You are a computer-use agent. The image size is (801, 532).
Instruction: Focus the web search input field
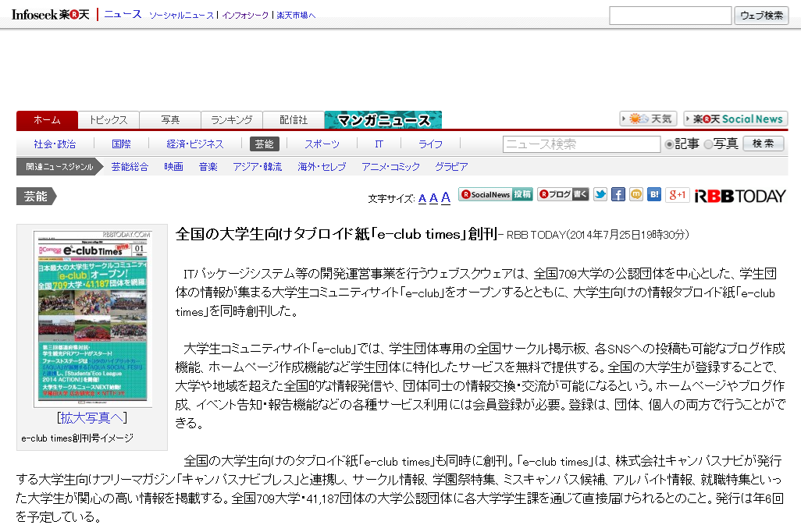tap(670, 16)
